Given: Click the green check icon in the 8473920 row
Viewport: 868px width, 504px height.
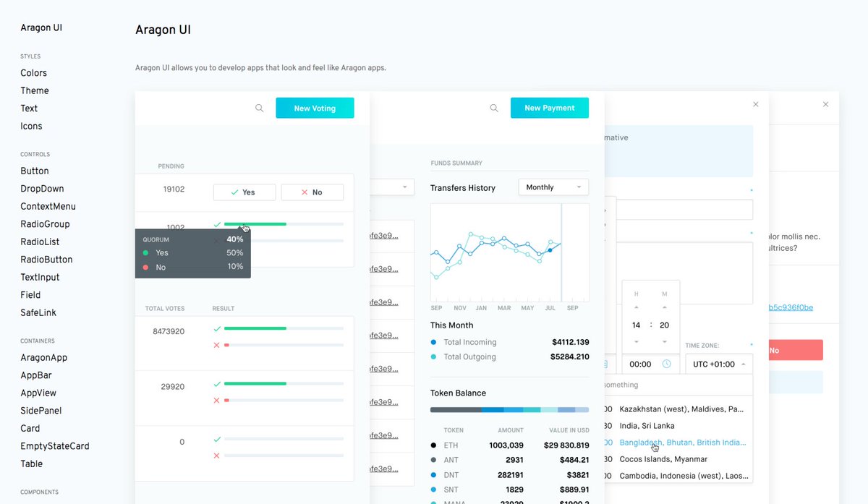Looking at the screenshot, I should coord(217,328).
